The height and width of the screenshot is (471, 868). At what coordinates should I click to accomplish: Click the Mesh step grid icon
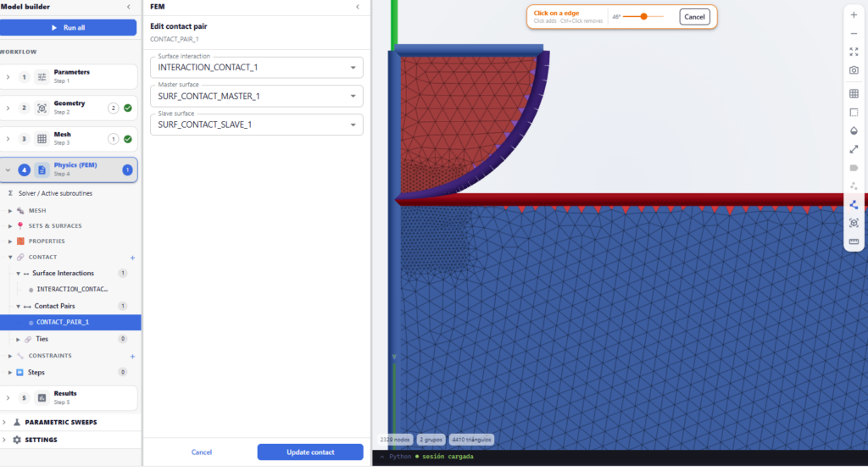(x=42, y=139)
